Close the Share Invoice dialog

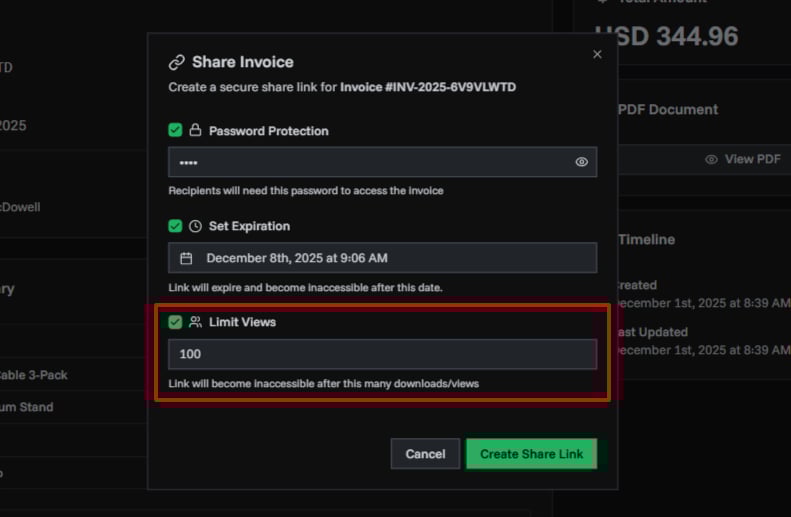[x=597, y=54]
